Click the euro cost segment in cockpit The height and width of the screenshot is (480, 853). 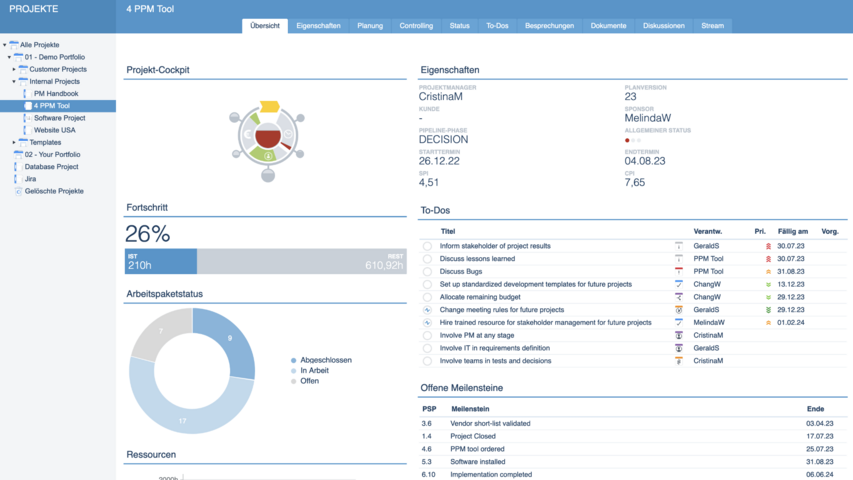(247, 134)
